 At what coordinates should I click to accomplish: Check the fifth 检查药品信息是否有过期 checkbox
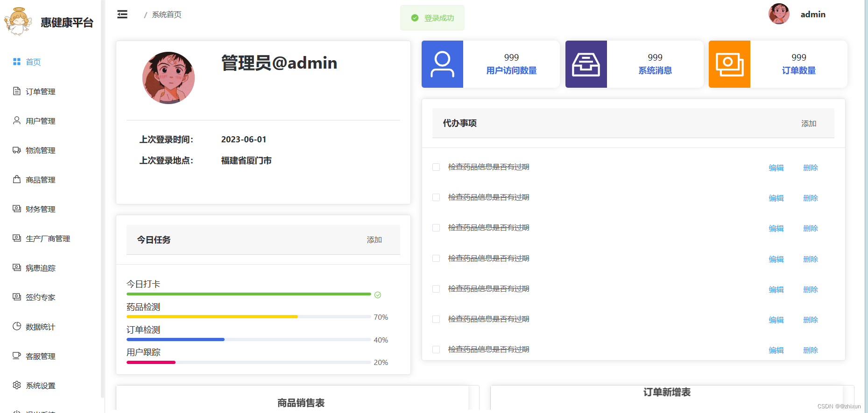click(x=436, y=289)
